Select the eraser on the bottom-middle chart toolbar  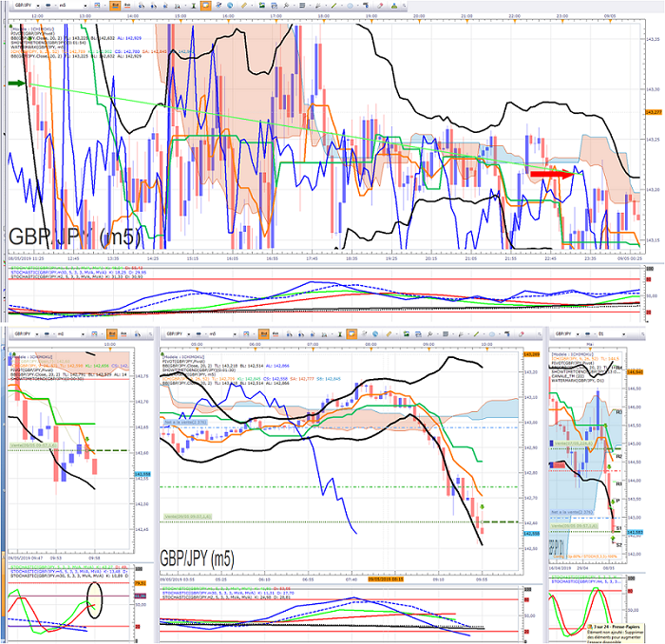coord(522,334)
